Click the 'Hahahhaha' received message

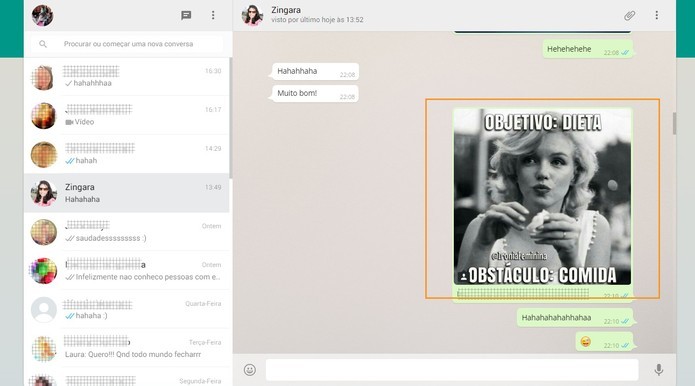pyautogui.click(x=315, y=71)
